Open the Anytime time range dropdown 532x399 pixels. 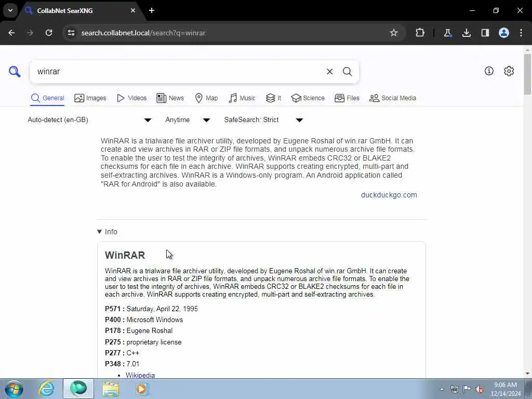click(188, 120)
